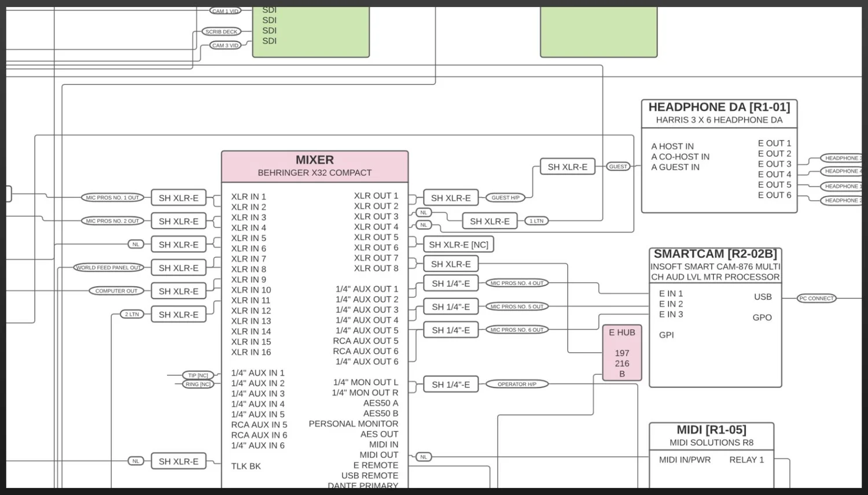Click the WORLD FEED PANEL OUT label
Image resolution: width=868 pixels, height=495 pixels.
(x=109, y=268)
